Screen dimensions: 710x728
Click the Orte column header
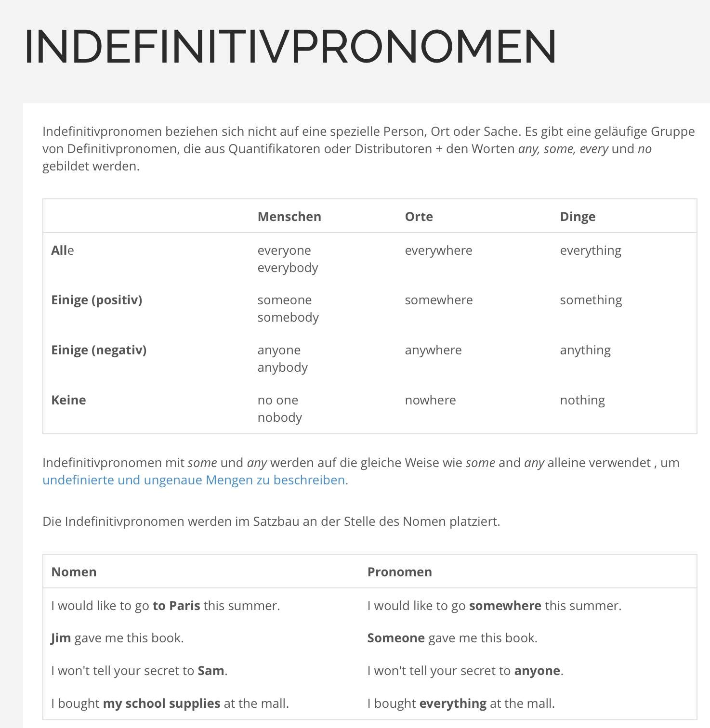[x=419, y=217]
